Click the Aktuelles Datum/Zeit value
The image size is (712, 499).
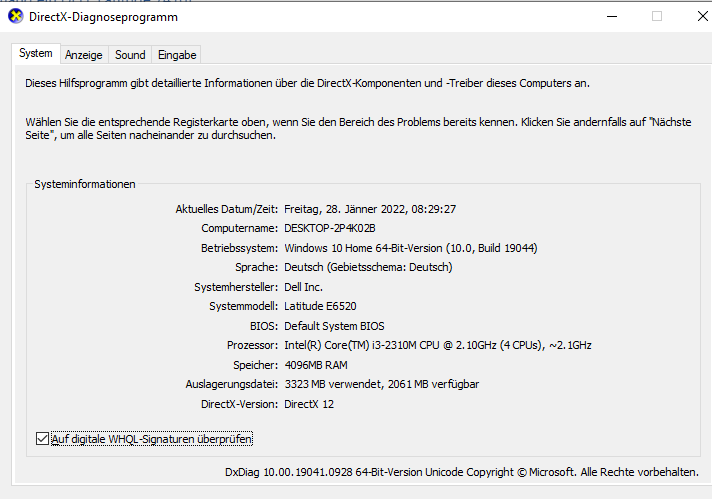coord(370,209)
